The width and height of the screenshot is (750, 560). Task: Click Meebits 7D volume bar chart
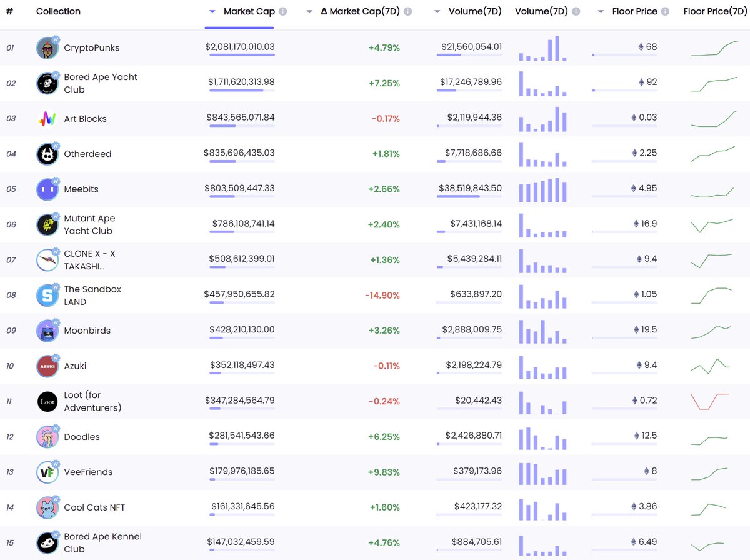pyautogui.click(x=542, y=189)
